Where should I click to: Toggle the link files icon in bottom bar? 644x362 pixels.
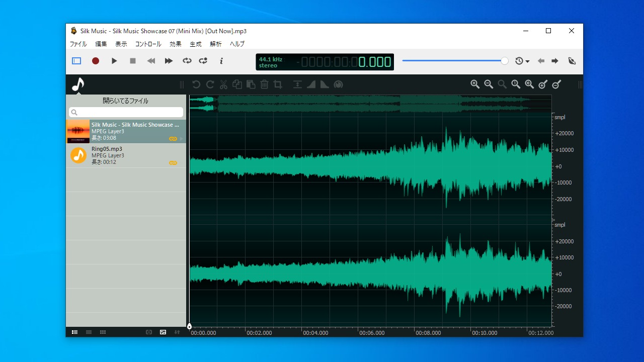coord(149,332)
